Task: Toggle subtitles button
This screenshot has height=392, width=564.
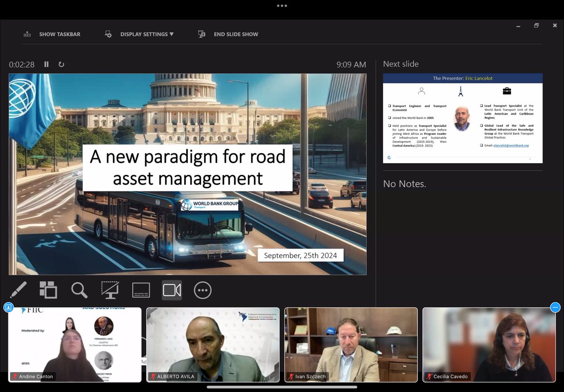Action: pos(141,290)
